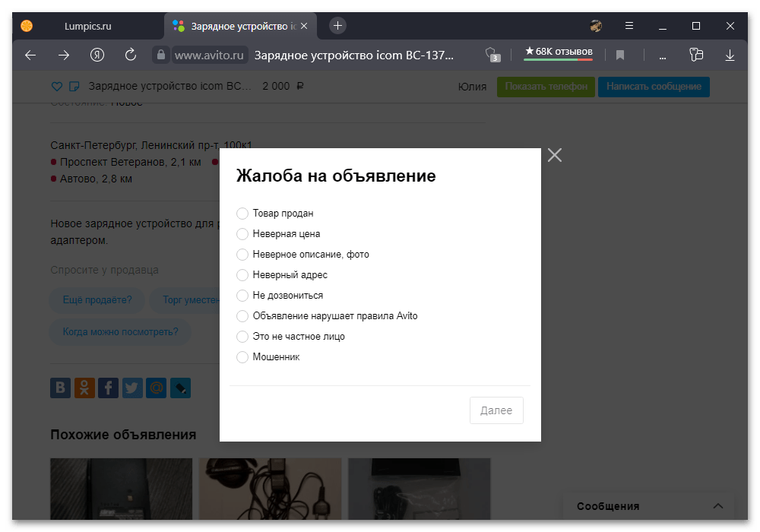The image size is (760, 532).
Task: Click the add note icon next to heart
Action: point(74,86)
